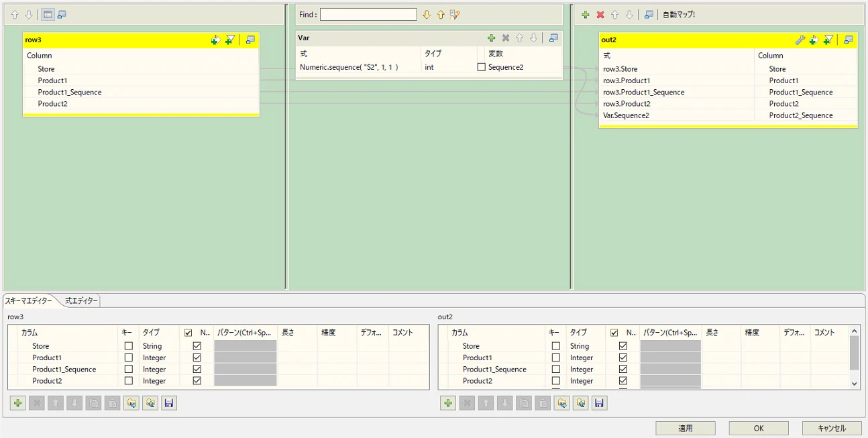
Task: Click the out2 schema scrollbar thumb
Action: (854, 353)
